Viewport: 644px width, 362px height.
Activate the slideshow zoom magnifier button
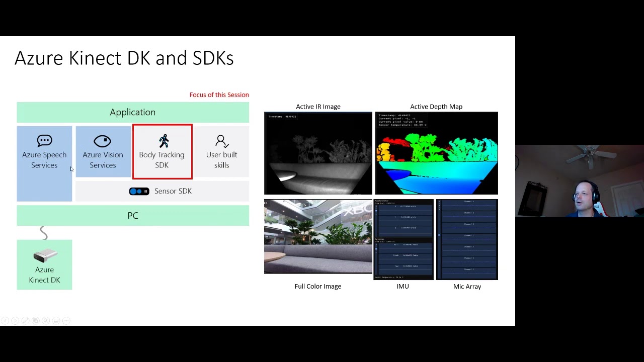[46, 321]
